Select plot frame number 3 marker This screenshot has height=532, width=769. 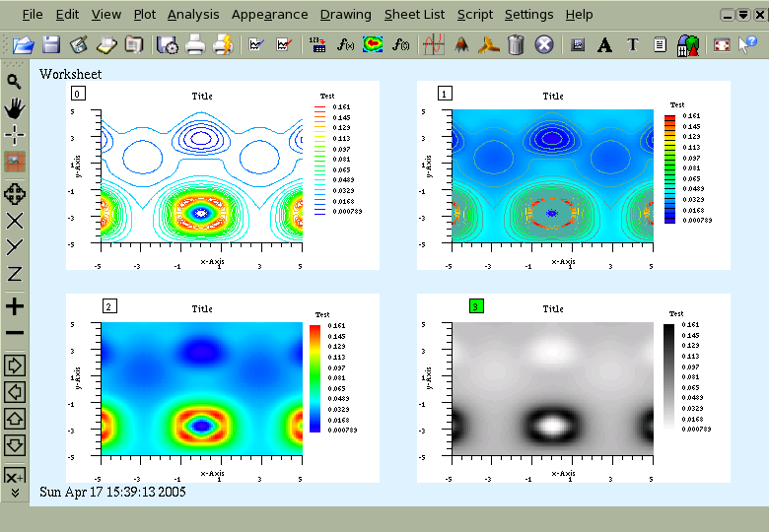pos(476,306)
